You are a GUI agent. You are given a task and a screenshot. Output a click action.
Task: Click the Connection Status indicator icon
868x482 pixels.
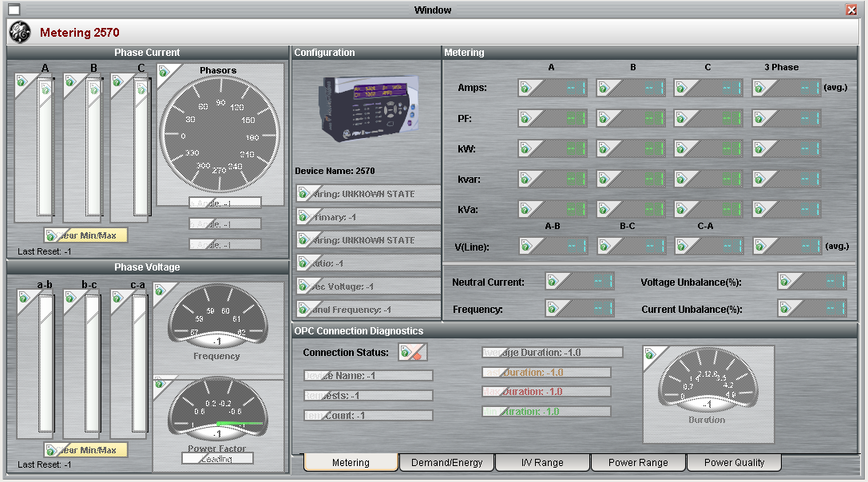[x=414, y=352]
